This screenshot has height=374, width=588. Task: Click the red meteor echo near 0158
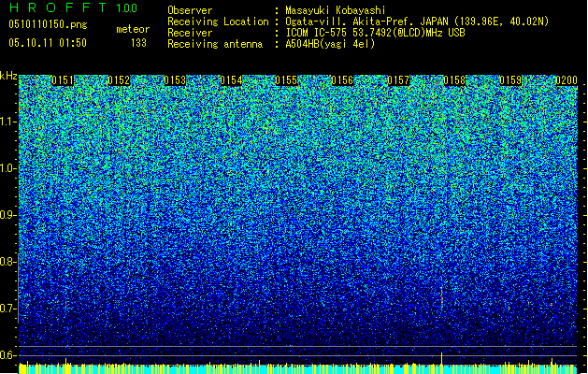pyautogui.click(x=442, y=299)
